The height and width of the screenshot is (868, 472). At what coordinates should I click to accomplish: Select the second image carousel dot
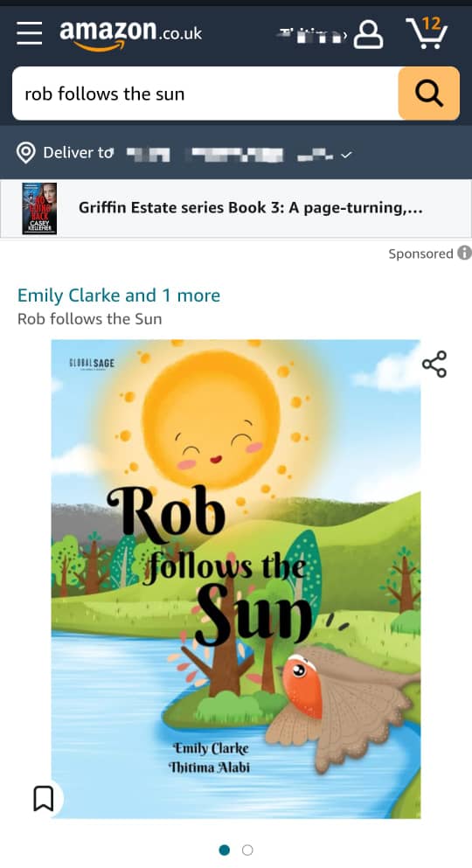(x=247, y=850)
